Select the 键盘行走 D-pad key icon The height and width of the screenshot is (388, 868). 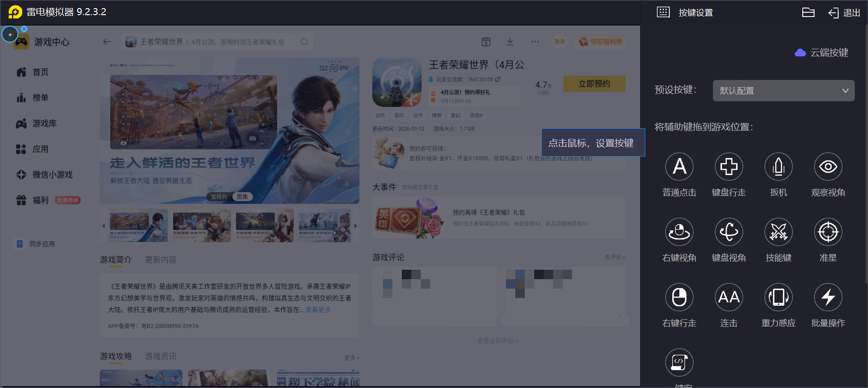[x=729, y=167]
